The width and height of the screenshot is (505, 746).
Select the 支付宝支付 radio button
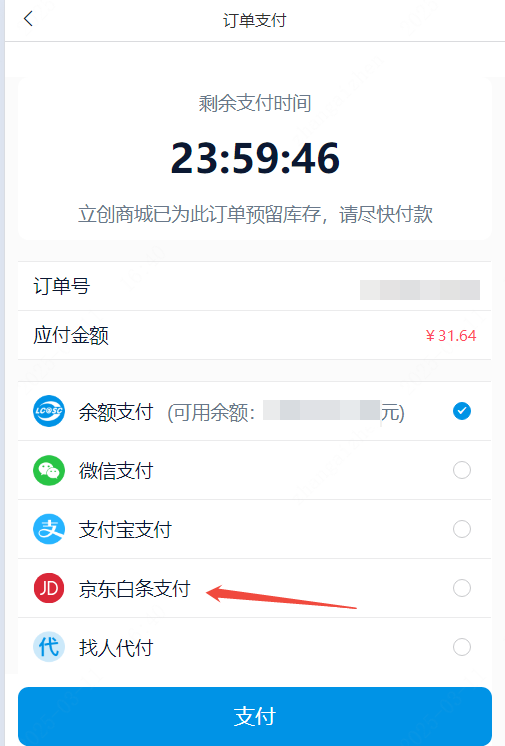462,529
